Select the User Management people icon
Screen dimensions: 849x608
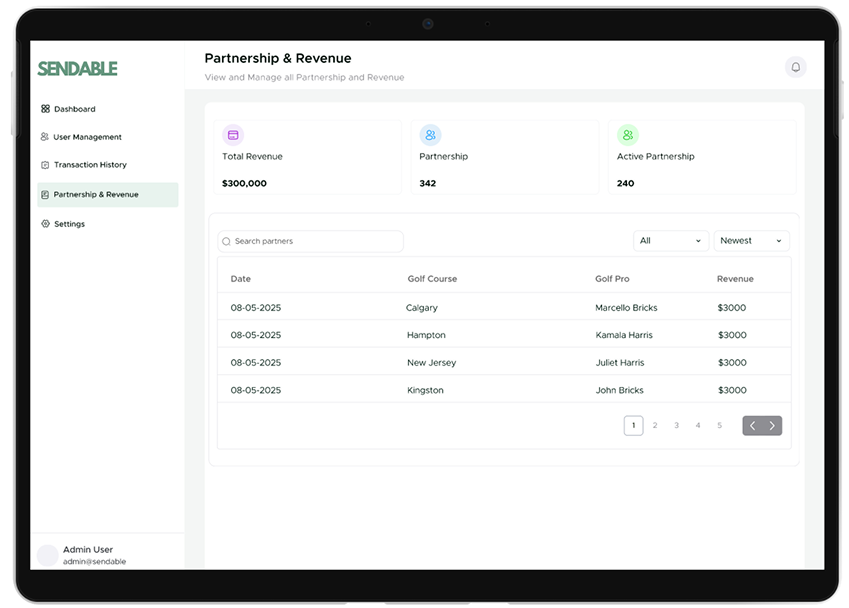pos(44,137)
